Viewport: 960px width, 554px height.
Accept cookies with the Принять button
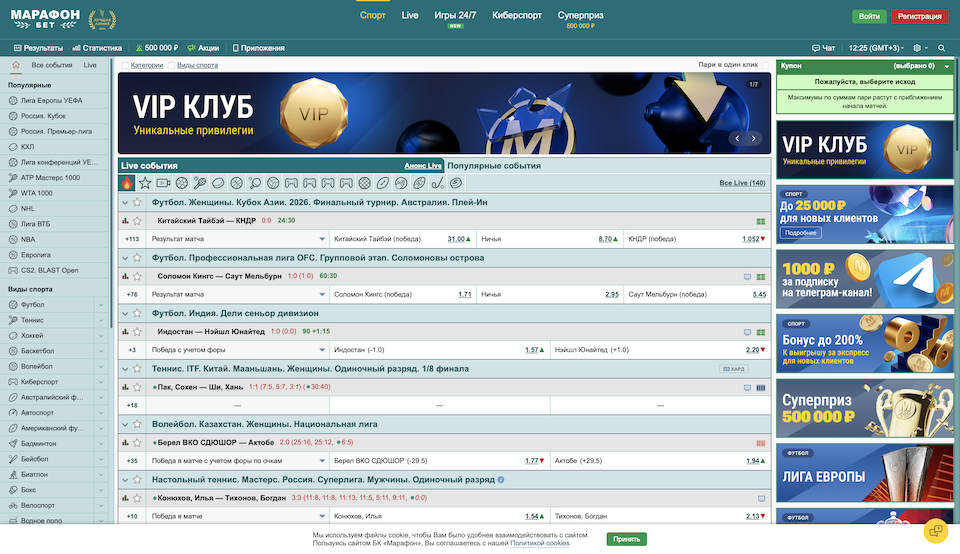tap(626, 538)
